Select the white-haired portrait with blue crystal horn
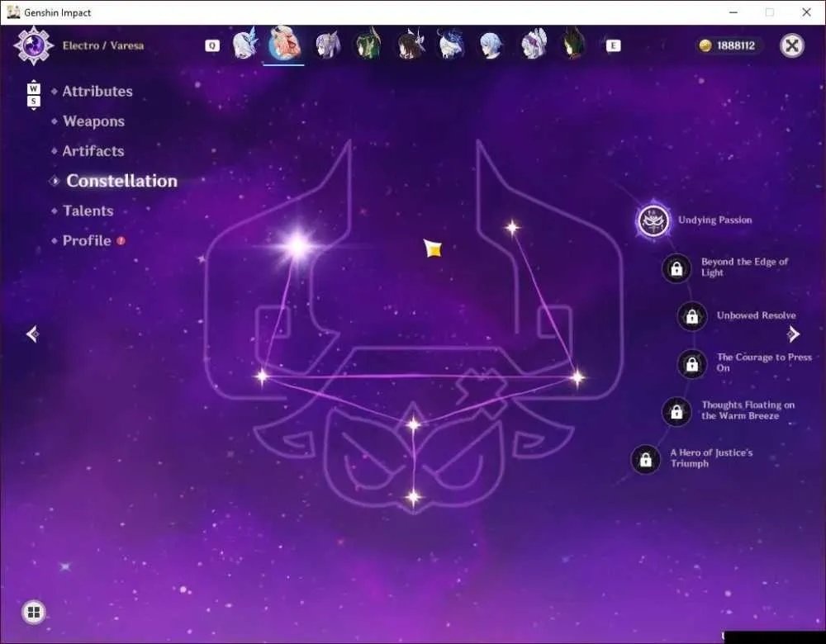Screen dimensions: 826x644 pos(245,44)
